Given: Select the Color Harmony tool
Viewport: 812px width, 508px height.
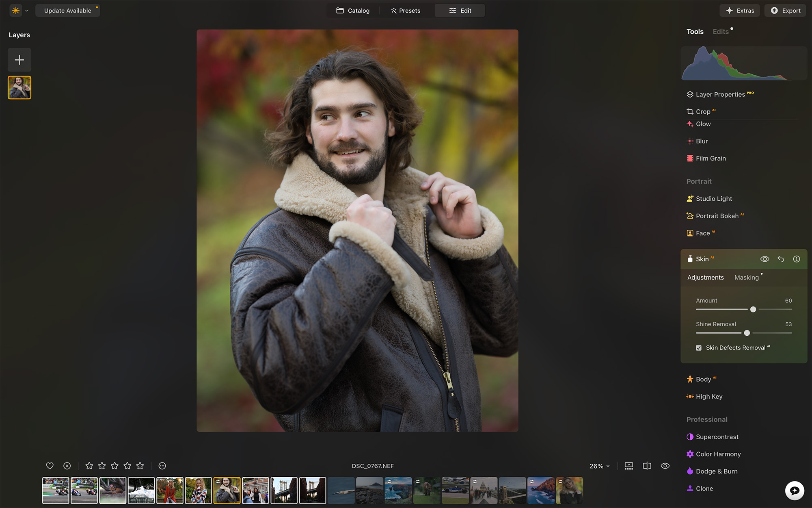Looking at the screenshot, I should coord(718,454).
